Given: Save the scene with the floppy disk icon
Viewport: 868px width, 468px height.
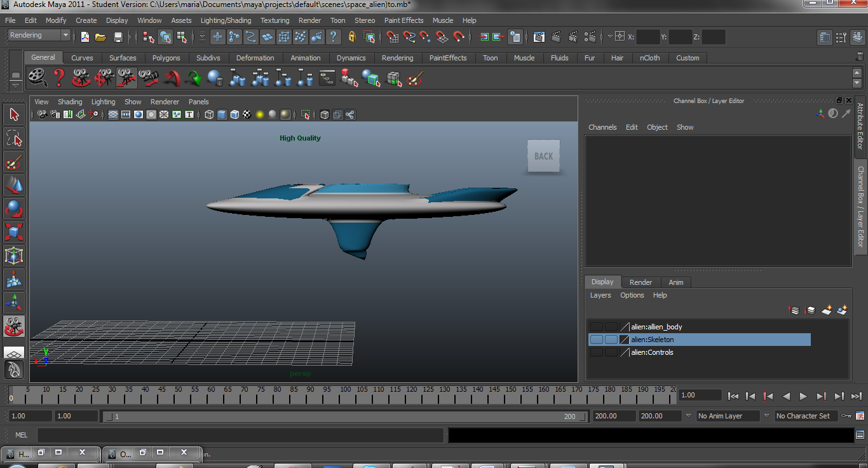Looking at the screenshot, I should (x=118, y=37).
